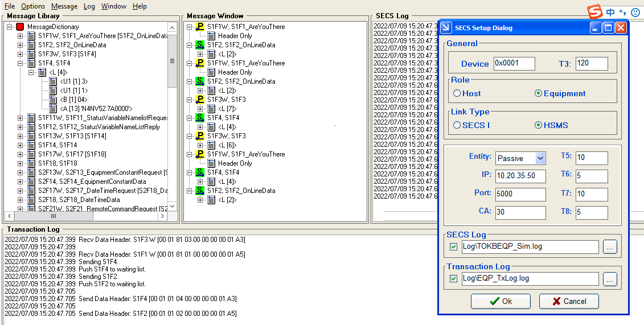Click Ok in SECS Setup Dialog
Screen dimensions: 644x325
[x=501, y=301]
